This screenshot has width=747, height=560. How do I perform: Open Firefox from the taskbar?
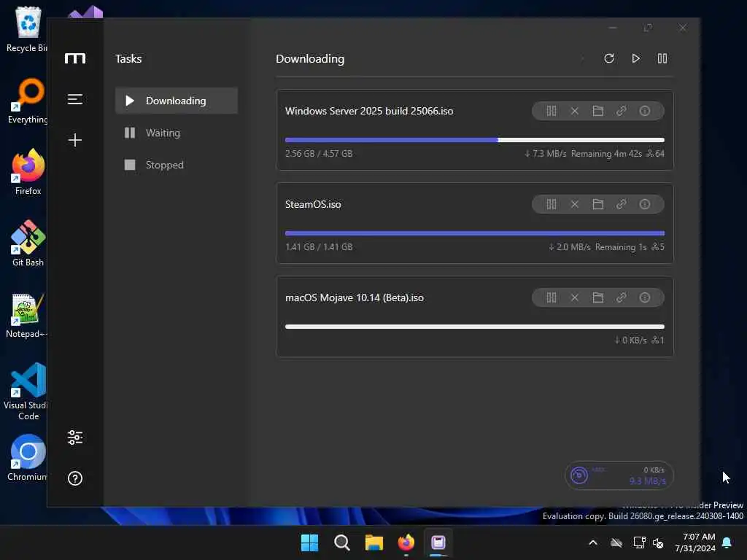coord(406,542)
